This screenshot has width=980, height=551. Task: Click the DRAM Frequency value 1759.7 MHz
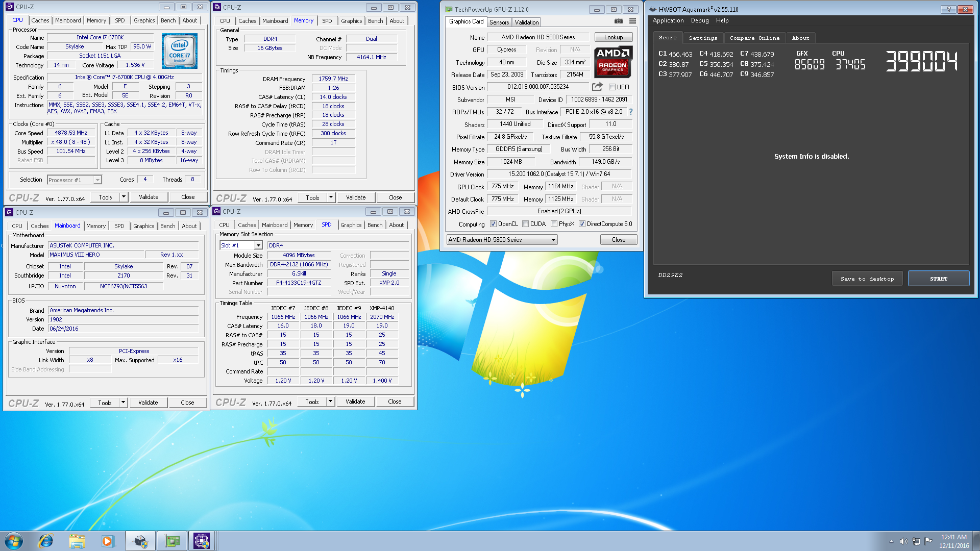pyautogui.click(x=333, y=79)
